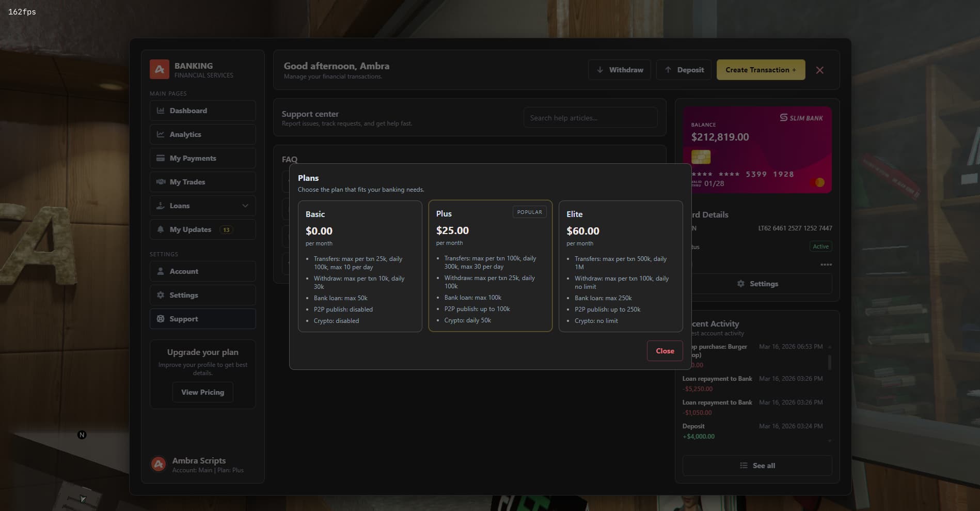Open My Payments in sidebar

click(202, 158)
